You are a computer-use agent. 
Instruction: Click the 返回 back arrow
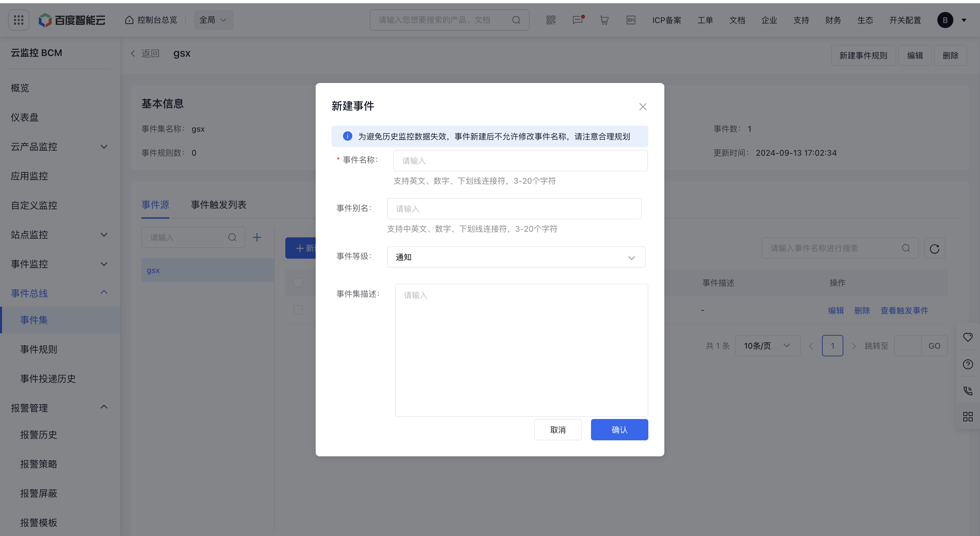pos(133,54)
